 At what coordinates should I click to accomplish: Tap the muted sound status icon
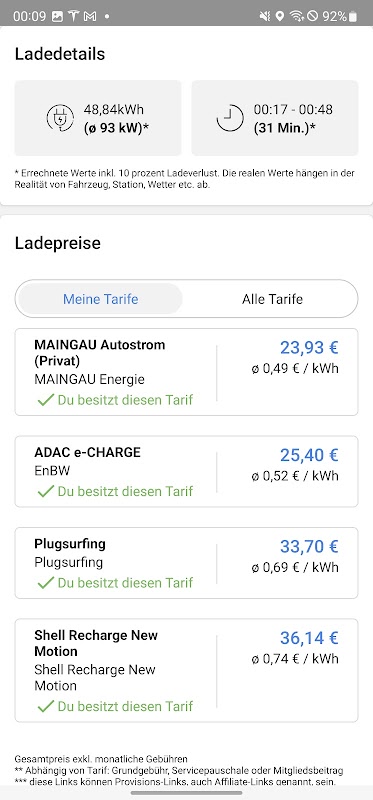[x=264, y=16]
